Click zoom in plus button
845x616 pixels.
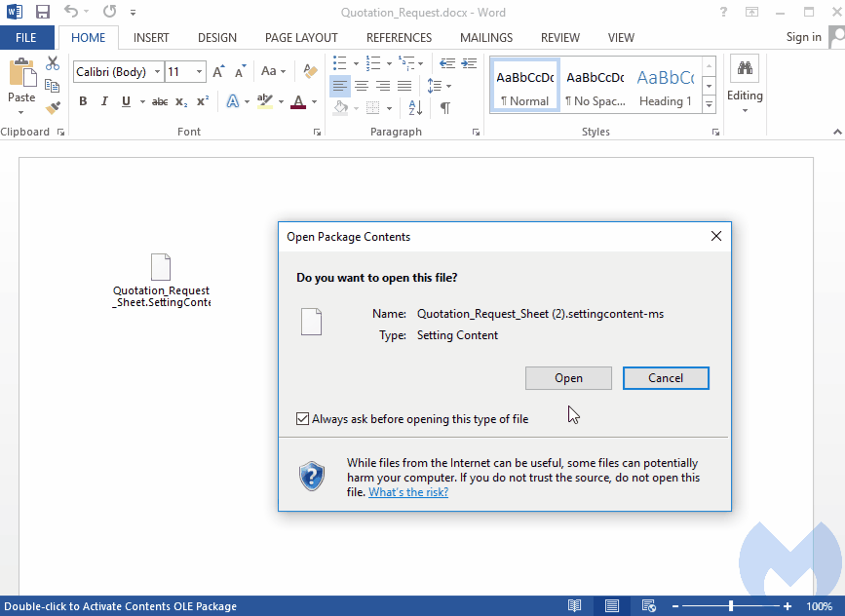[787, 606]
